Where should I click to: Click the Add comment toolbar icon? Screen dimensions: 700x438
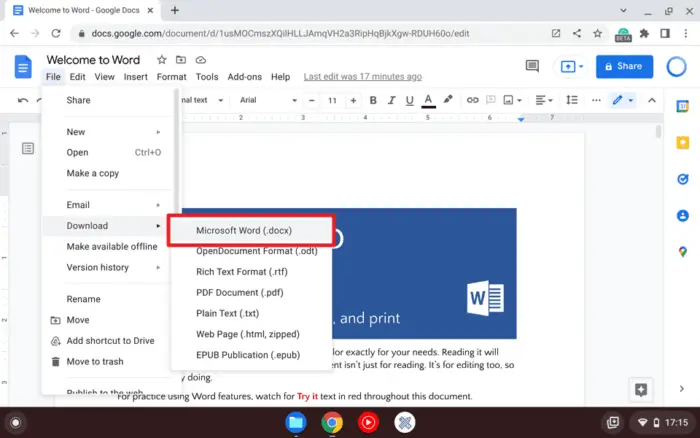pos(491,100)
